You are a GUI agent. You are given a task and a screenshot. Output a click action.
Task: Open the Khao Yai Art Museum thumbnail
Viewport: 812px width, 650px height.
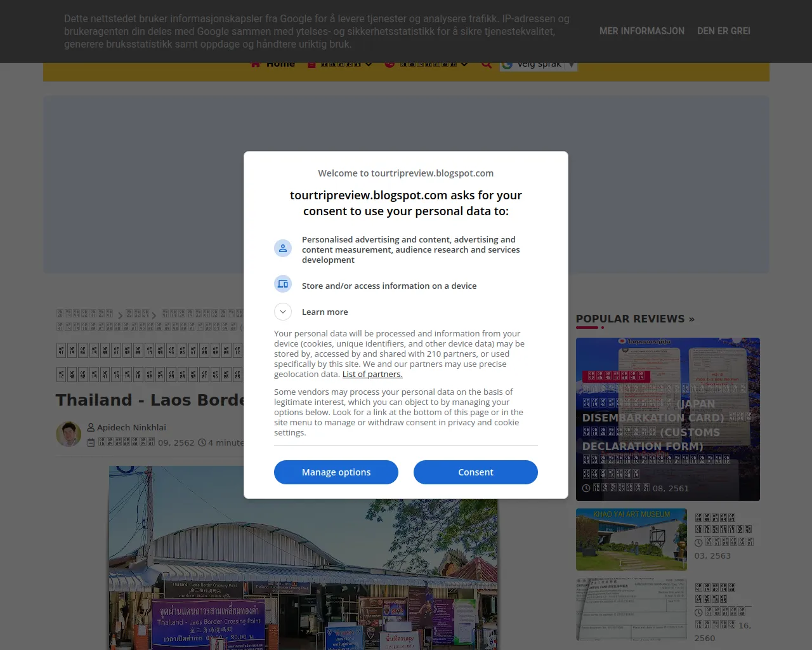[631, 540]
